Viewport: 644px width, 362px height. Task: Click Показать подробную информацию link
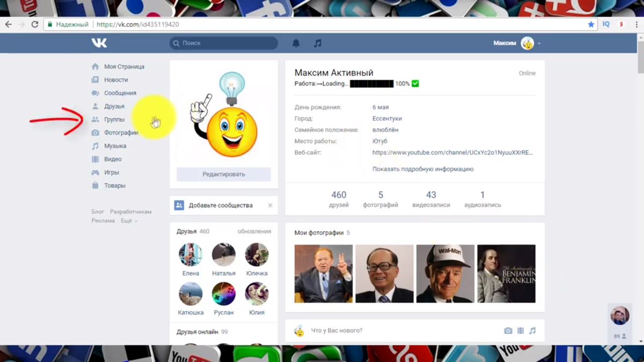point(423,169)
